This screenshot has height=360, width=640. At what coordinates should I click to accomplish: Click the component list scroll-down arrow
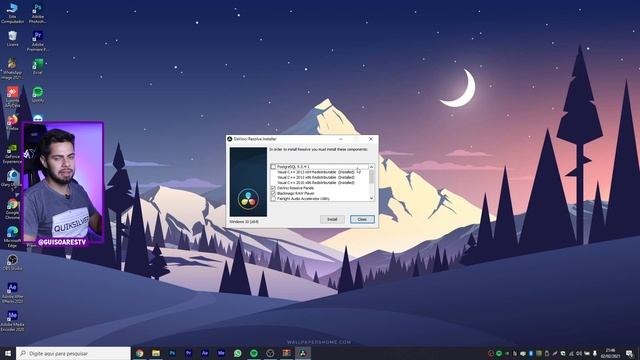click(x=371, y=198)
